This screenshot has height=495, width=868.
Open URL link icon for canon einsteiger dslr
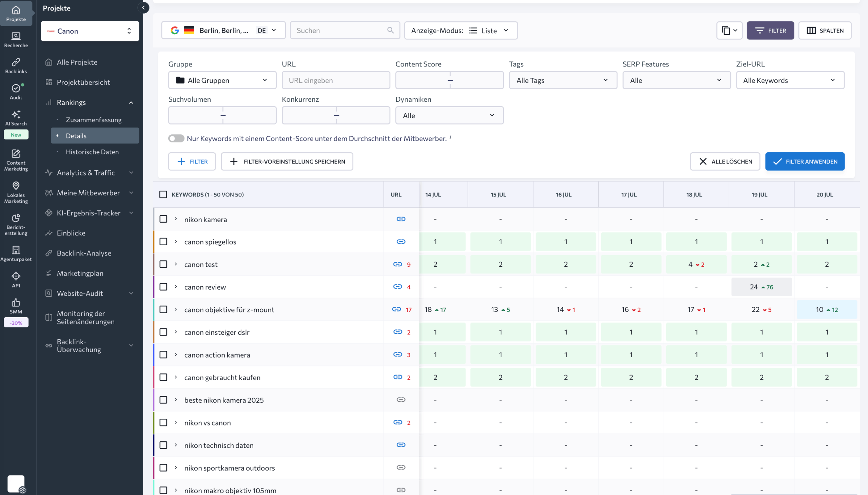pyautogui.click(x=397, y=332)
